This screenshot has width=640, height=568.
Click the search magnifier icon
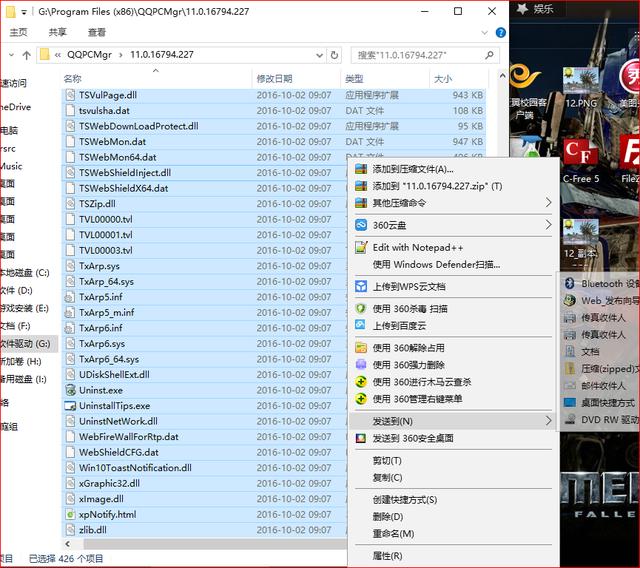click(x=489, y=55)
